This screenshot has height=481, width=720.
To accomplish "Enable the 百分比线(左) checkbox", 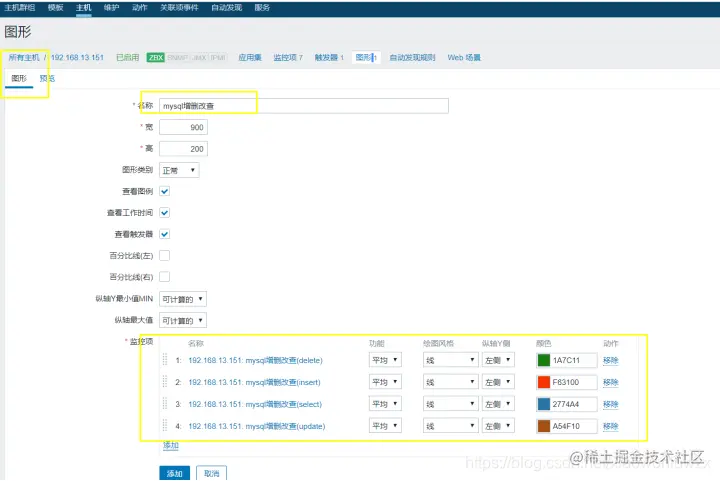I will (164, 255).
